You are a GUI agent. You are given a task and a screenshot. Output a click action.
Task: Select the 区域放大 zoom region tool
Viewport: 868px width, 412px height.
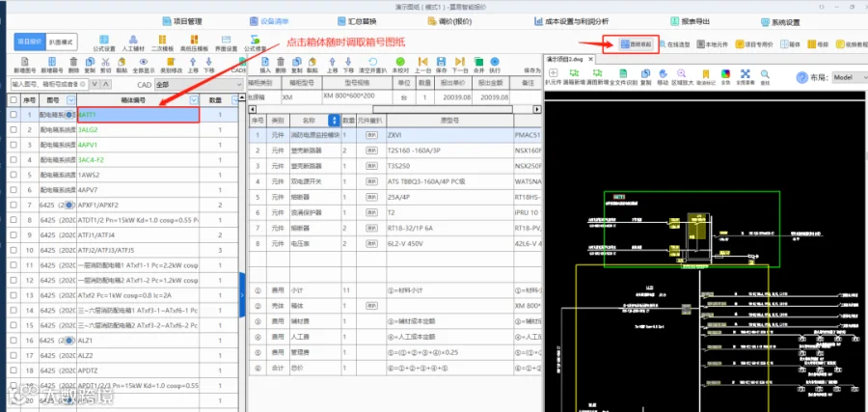(x=682, y=77)
